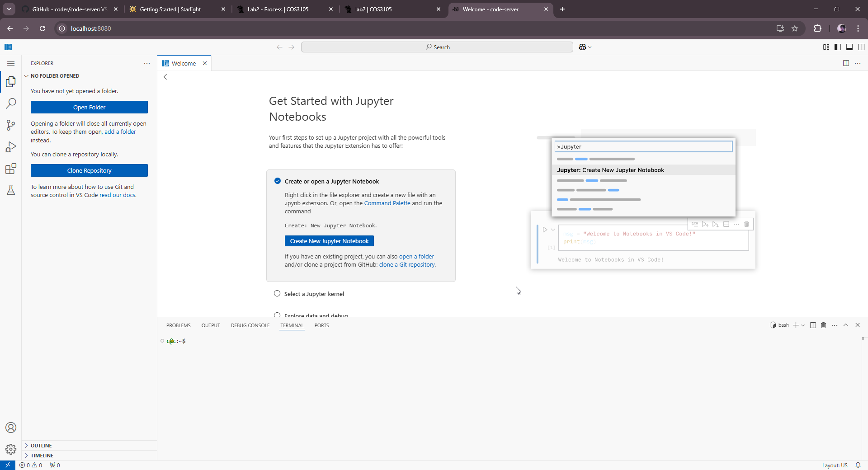
Task: Open the Source Control view
Action: point(11,125)
